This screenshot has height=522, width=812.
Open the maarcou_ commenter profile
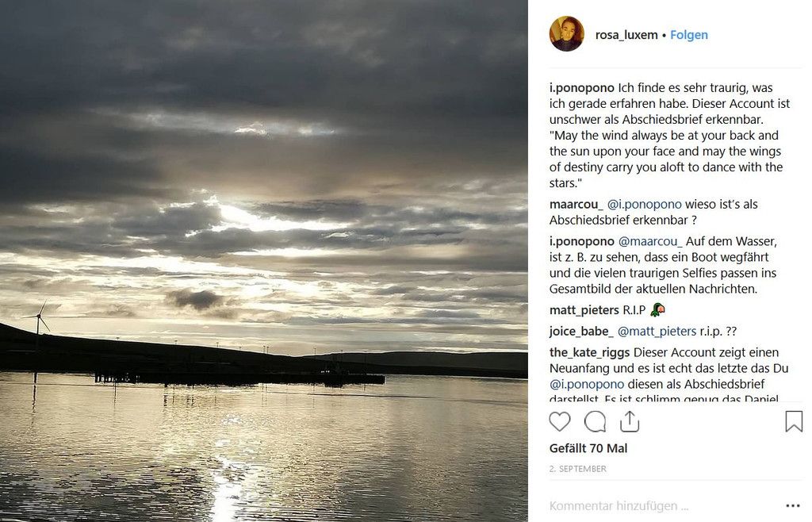pyautogui.click(x=576, y=204)
